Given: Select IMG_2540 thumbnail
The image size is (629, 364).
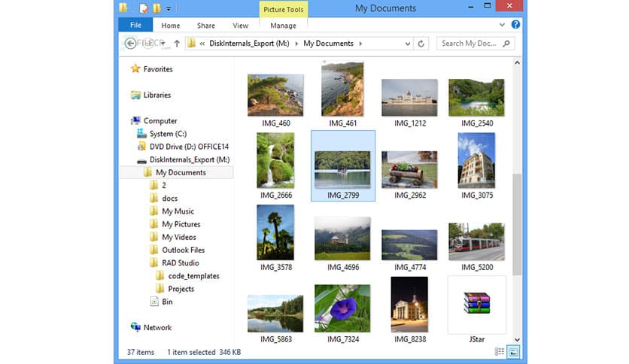Looking at the screenshot, I should (x=476, y=98).
